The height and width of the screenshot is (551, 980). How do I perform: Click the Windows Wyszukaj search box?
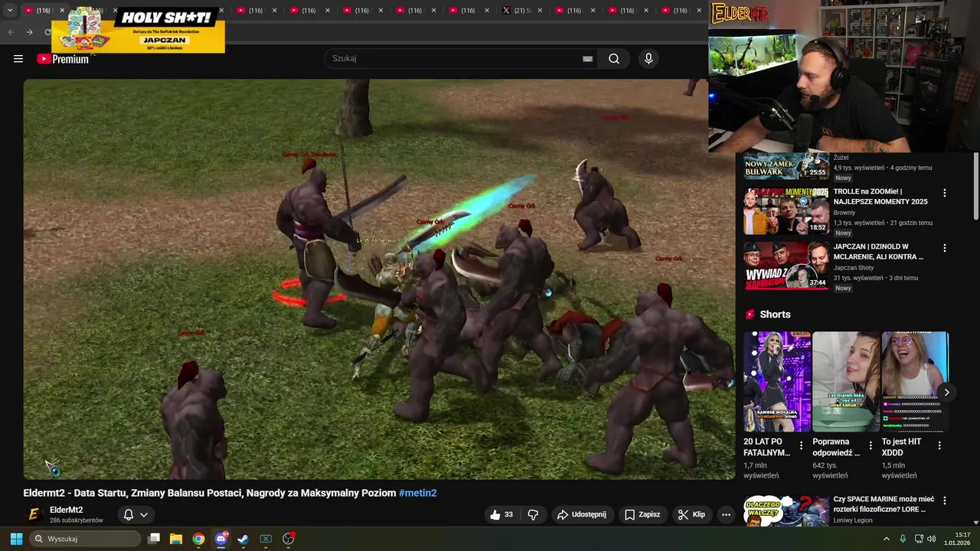[85, 539]
